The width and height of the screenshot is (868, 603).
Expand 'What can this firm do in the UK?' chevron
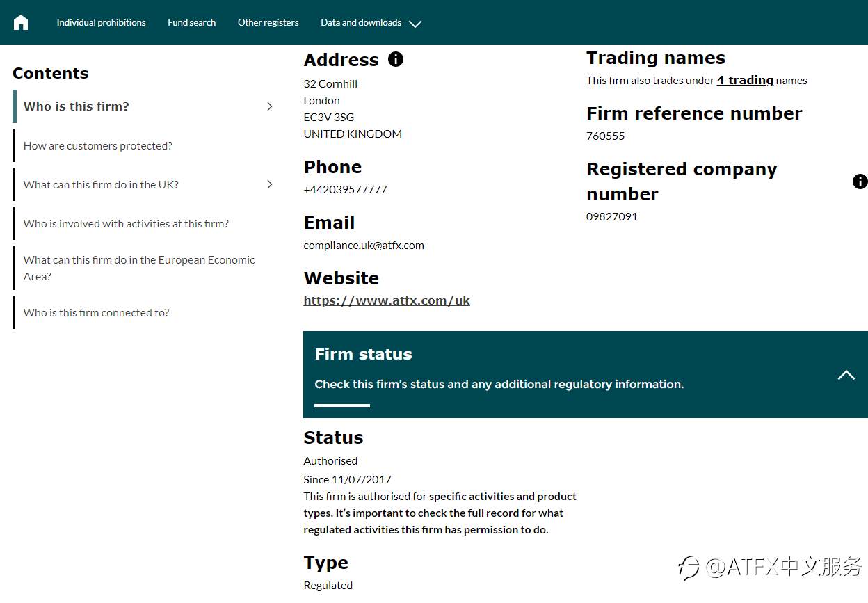click(x=270, y=184)
